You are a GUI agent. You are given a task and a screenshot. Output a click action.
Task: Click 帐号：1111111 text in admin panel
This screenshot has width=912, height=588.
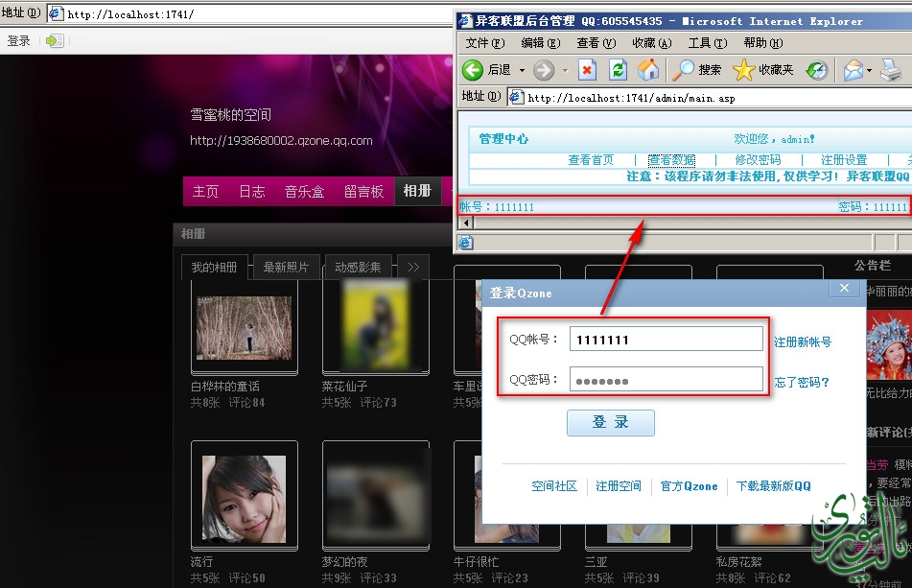pyautogui.click(x=497, y=206)
